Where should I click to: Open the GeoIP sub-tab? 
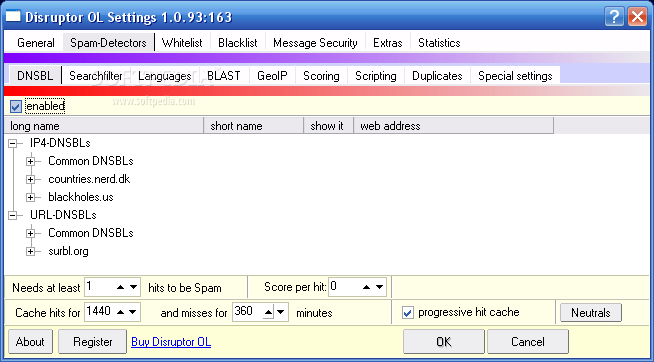click(272, 75)
